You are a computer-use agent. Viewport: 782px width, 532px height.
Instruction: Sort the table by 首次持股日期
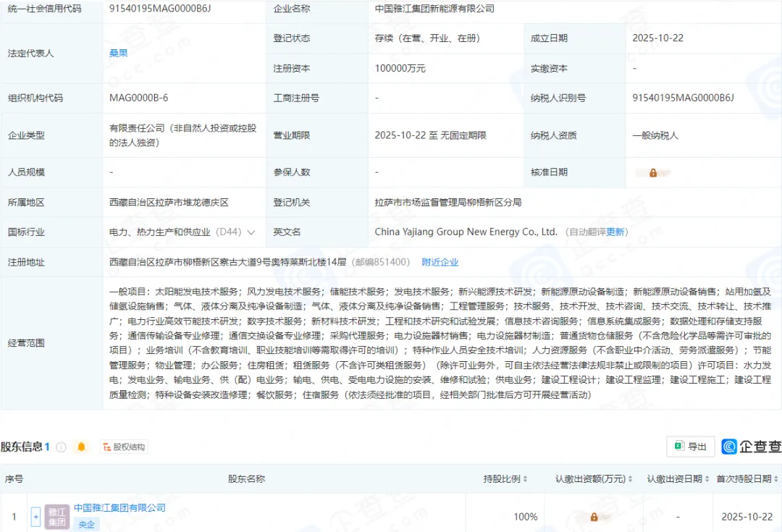[774, 478]
